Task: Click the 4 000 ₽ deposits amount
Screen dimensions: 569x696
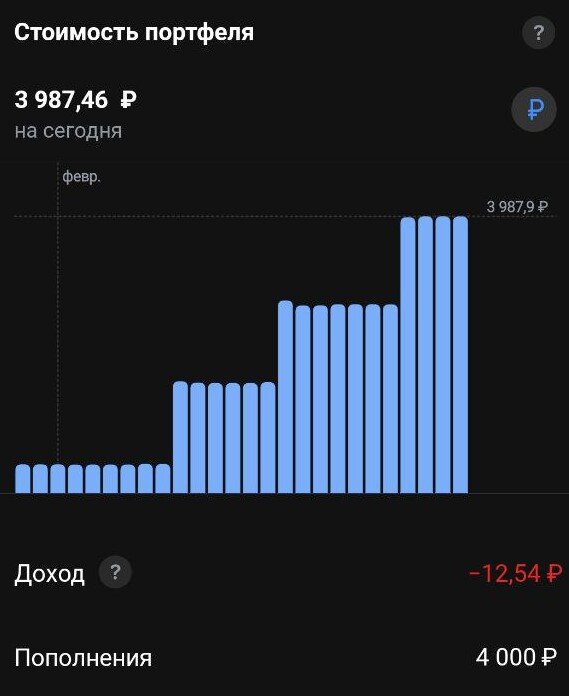Action: [516, 657]
